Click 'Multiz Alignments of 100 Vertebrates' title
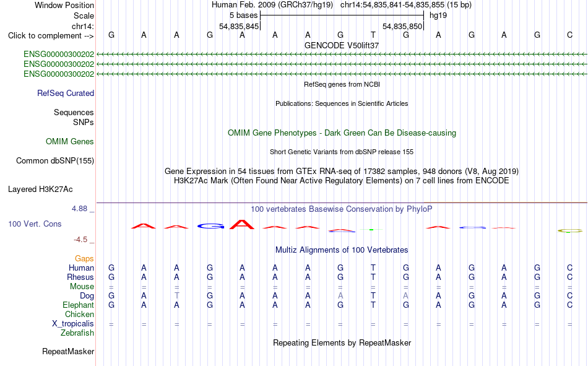 342,250
